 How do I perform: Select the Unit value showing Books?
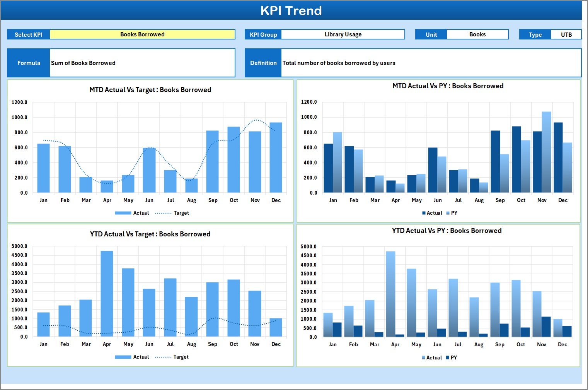(x=477, y=34)
